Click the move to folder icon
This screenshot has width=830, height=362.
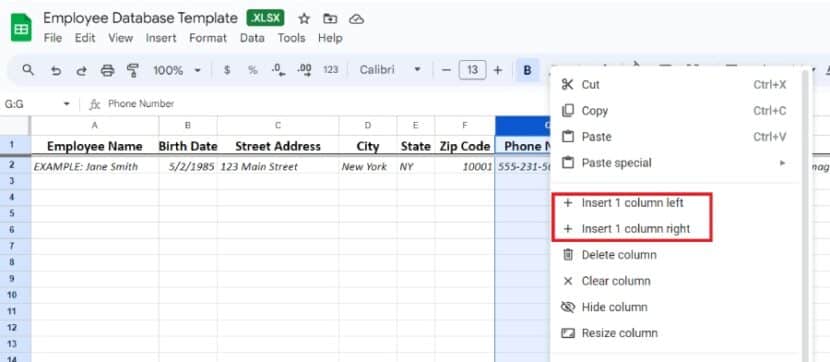(330, 19)
